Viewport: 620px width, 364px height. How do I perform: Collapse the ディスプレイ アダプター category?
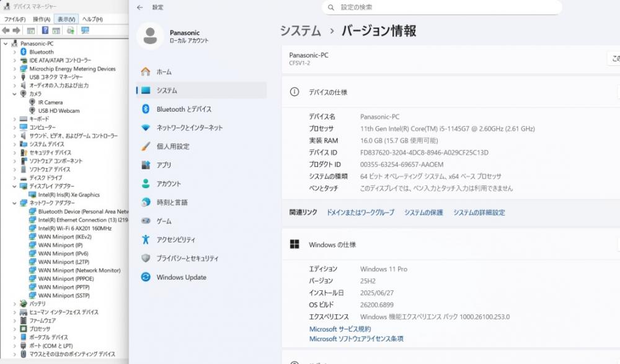(x=15, y=186)
